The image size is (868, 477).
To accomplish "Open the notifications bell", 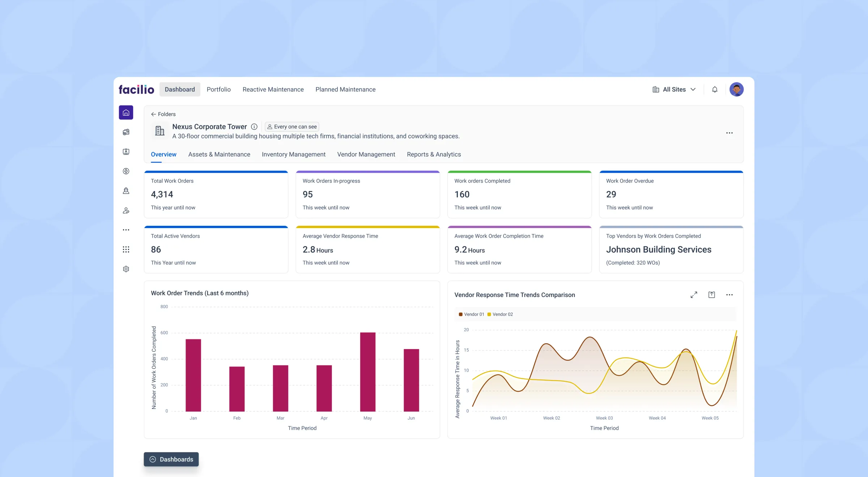I will point(715,89).
